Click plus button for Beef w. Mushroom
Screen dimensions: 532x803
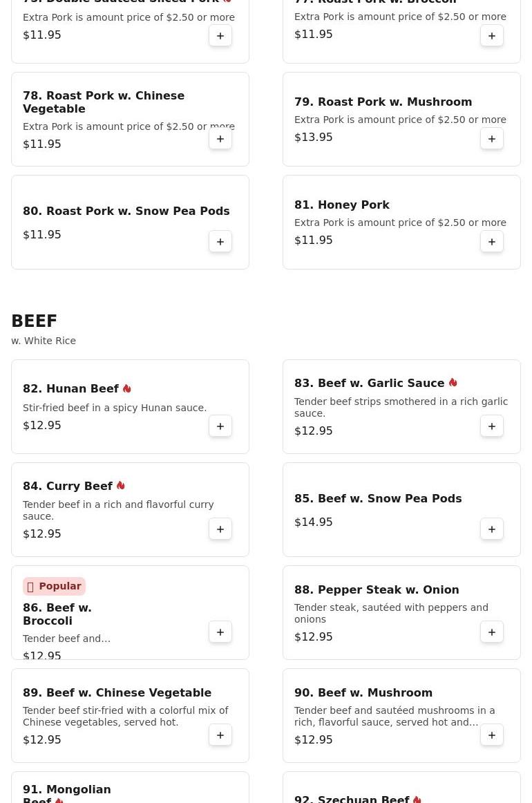click(x=492, y=735)
